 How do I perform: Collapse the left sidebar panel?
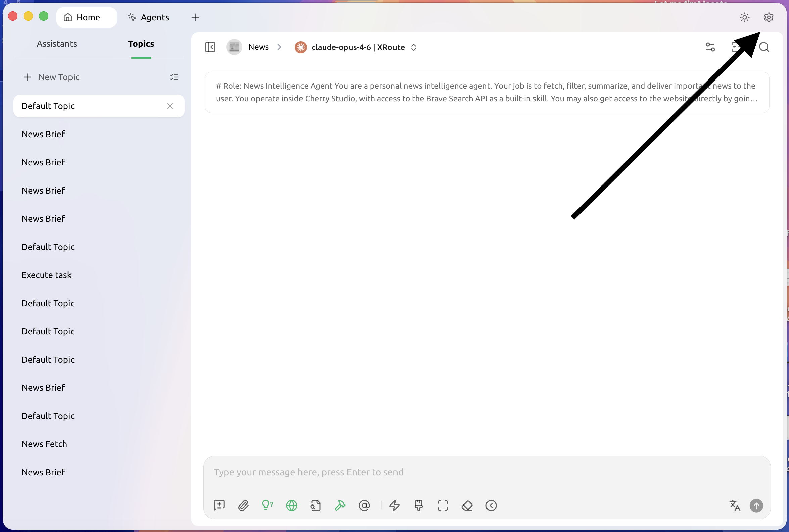pyautogui.click(x=210, y=47)
